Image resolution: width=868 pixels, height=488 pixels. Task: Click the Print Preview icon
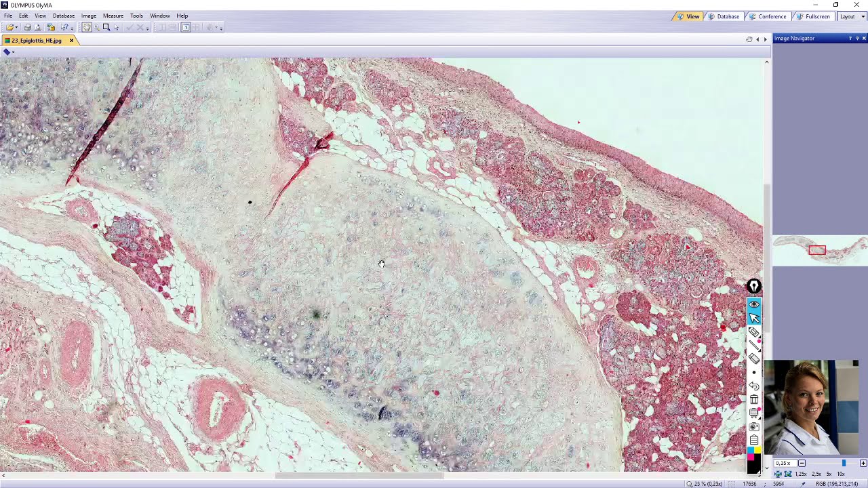click(x=38, y=27)
